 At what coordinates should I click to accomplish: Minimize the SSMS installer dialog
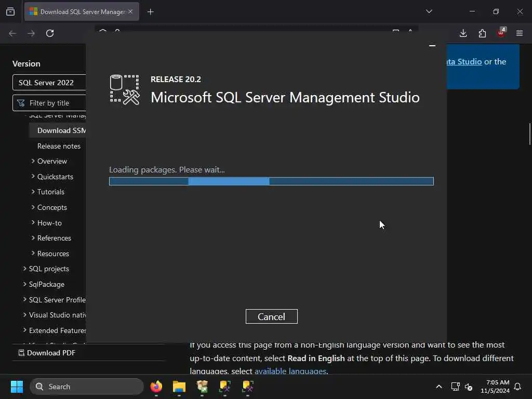click(432, 46)
